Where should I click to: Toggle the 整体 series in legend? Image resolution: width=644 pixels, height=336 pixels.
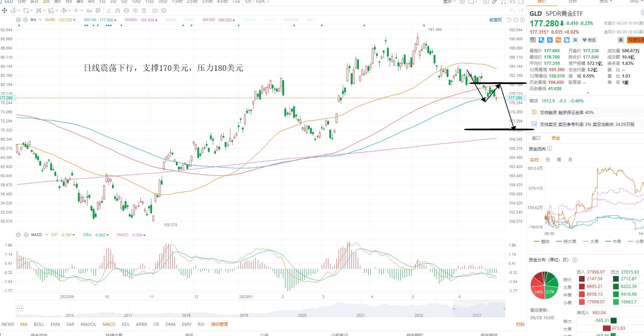click(x=542, y=241)
